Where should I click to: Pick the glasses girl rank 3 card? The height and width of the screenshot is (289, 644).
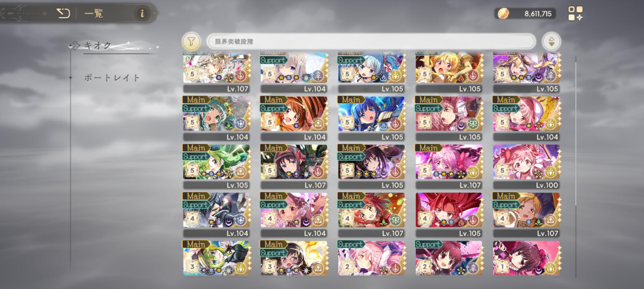click(294, 258)
